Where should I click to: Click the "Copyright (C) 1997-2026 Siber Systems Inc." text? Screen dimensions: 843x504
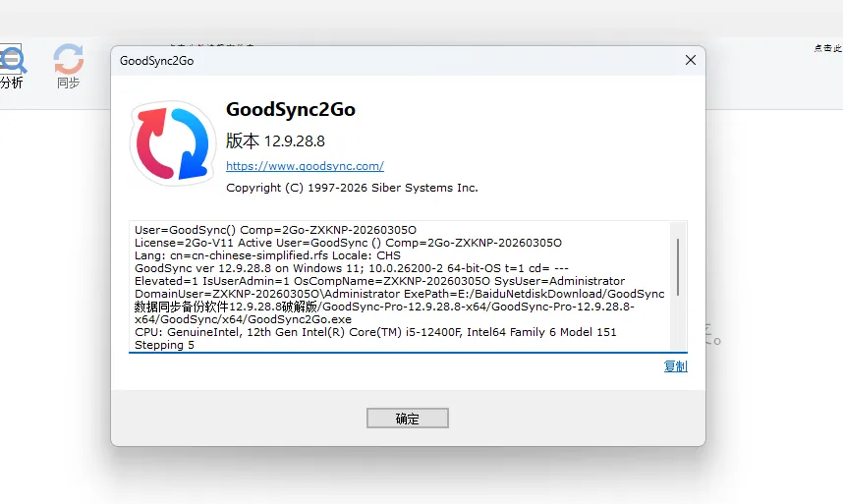coord(352,188)
